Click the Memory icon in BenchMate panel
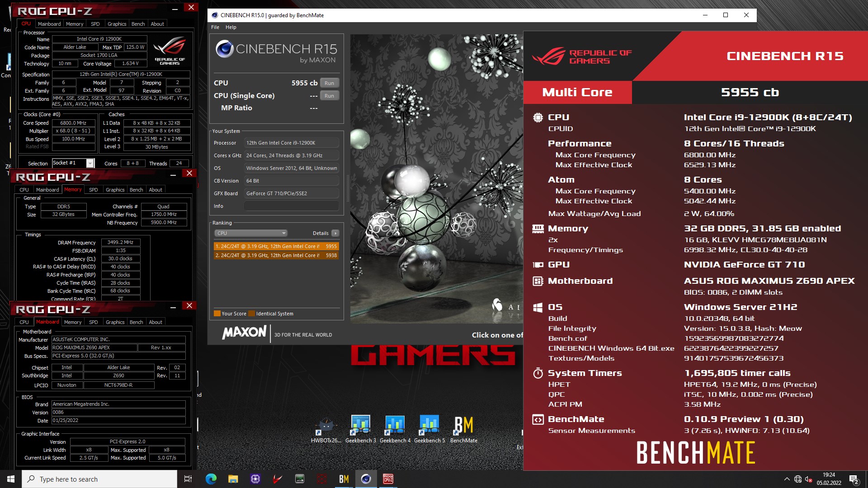 point(538,229)
